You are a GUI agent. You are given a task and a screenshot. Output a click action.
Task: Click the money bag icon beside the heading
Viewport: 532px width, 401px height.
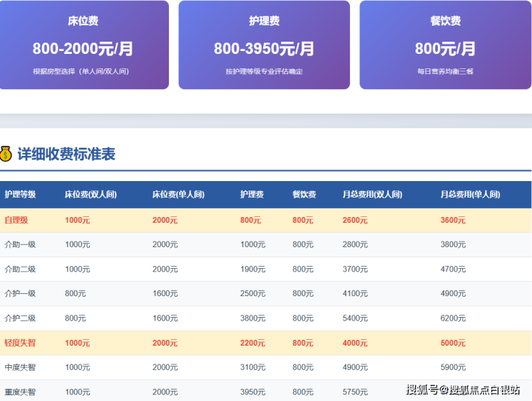(x=6, y=154)
